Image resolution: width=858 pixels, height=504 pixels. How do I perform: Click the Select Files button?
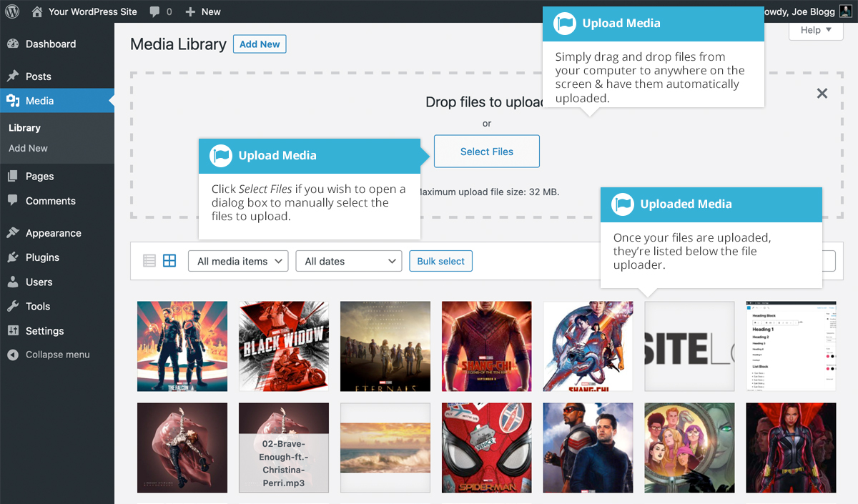[487, 152]
